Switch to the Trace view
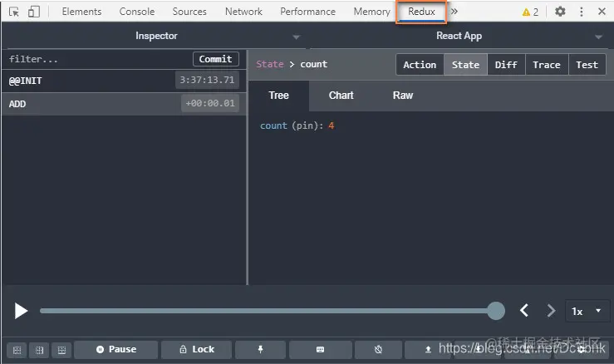Screen dimensions: 614x364 click(547, 65)
